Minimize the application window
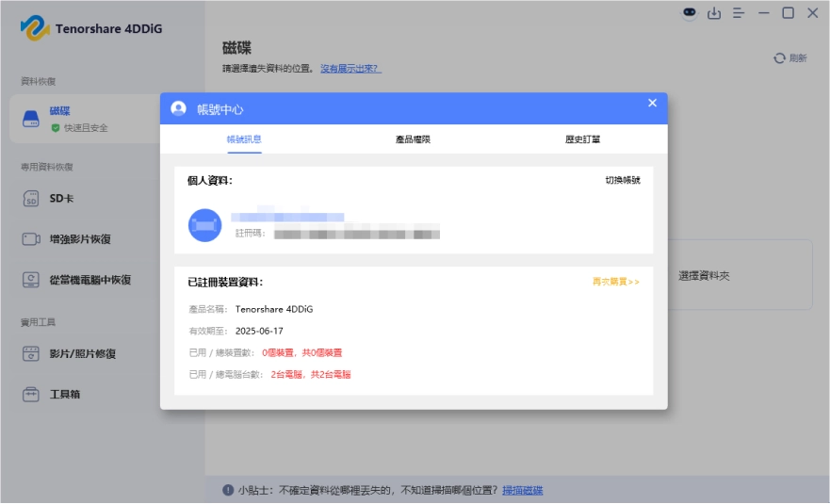The height and width of the screenshot is (504, 830). (763, 12)
